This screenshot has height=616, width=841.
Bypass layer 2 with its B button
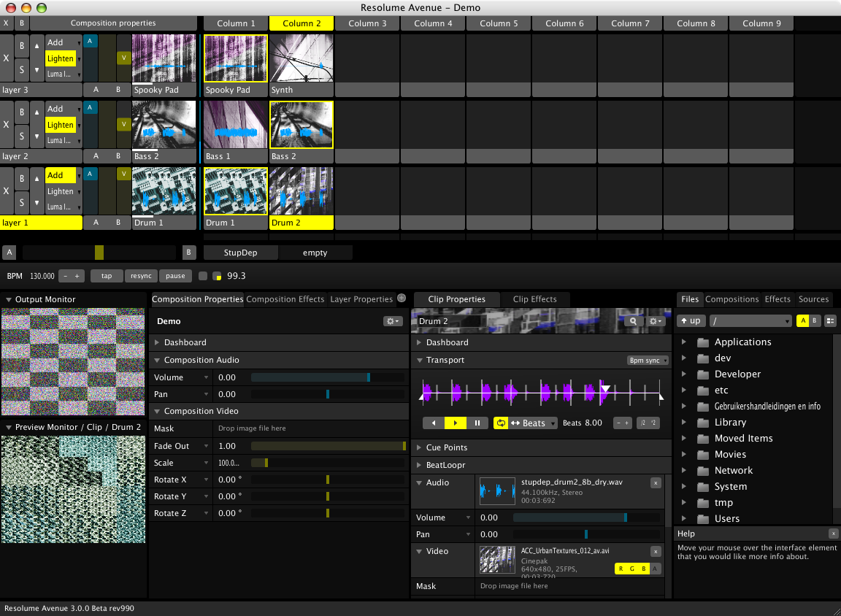pos(22,112)
